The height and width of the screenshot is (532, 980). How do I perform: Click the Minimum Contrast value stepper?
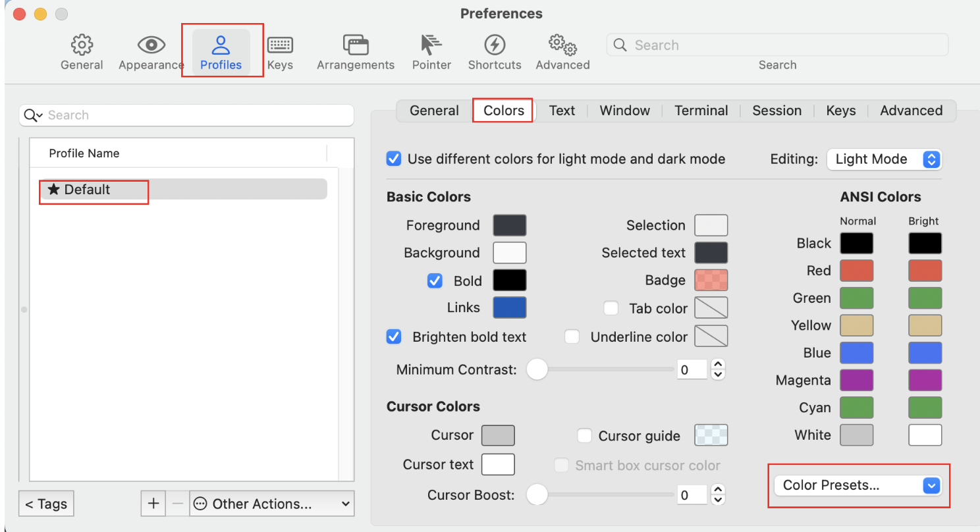tap(719, 369)
